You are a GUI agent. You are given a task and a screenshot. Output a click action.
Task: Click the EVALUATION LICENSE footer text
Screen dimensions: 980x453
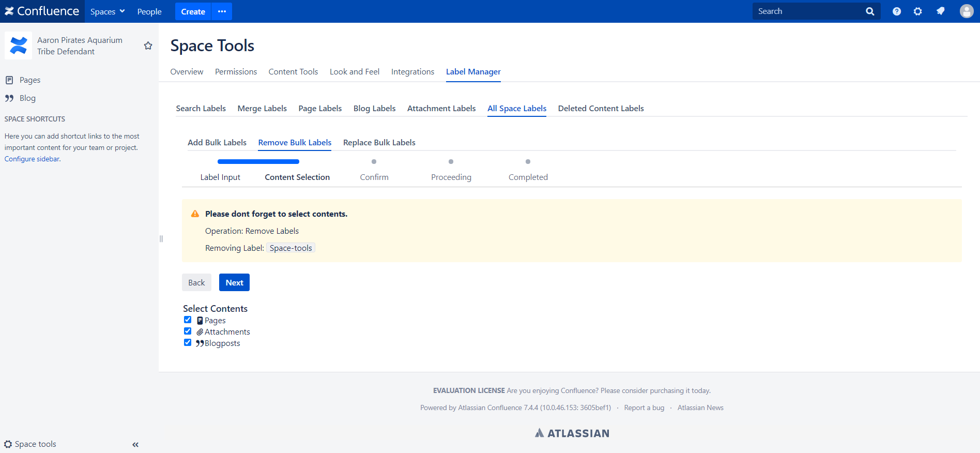(469, 391)
